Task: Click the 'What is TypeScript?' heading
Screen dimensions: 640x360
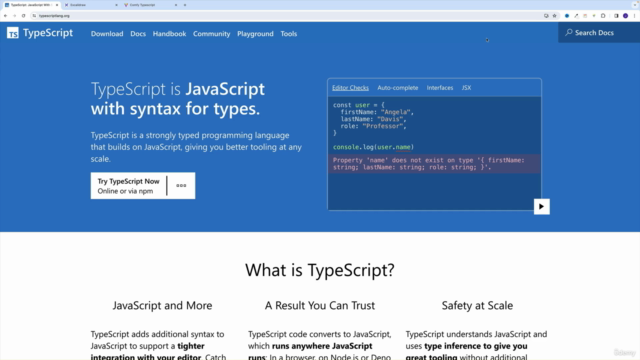Action: 320,270
